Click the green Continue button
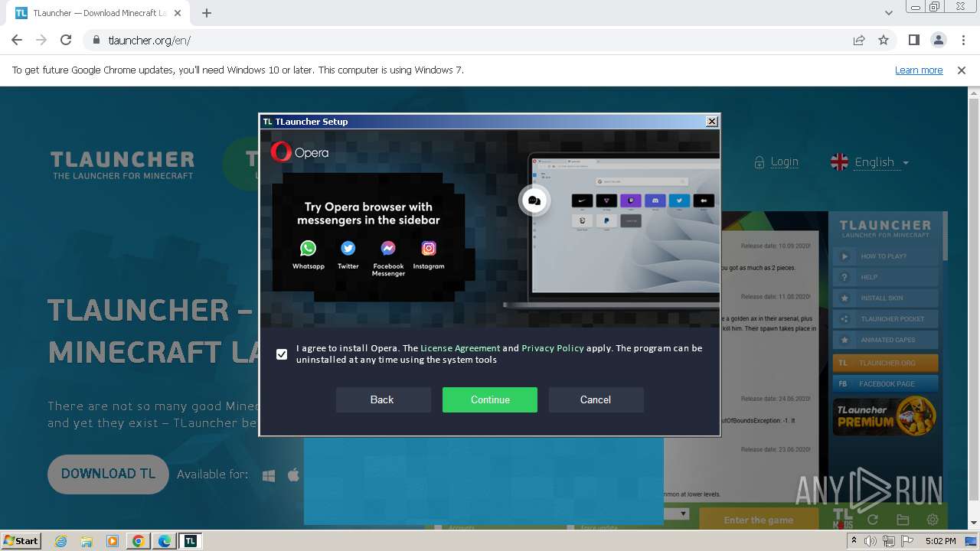 click(490, 399)
